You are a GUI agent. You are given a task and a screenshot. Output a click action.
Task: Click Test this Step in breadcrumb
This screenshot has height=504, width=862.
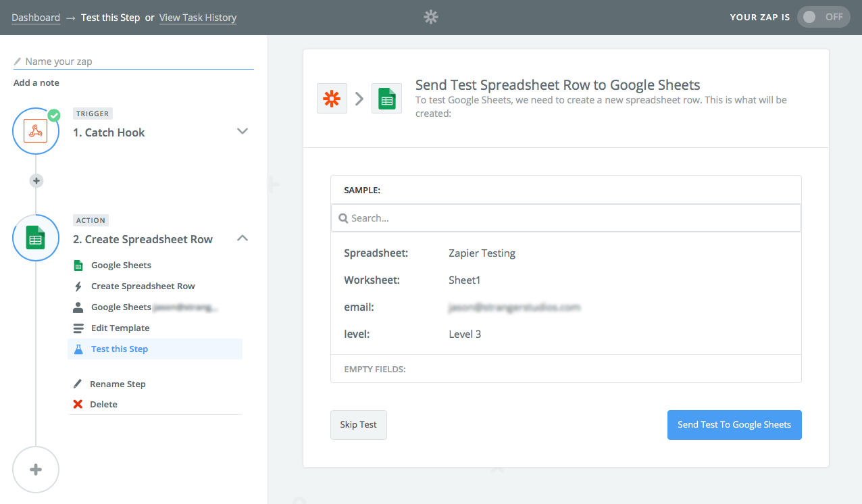point(111,18)
